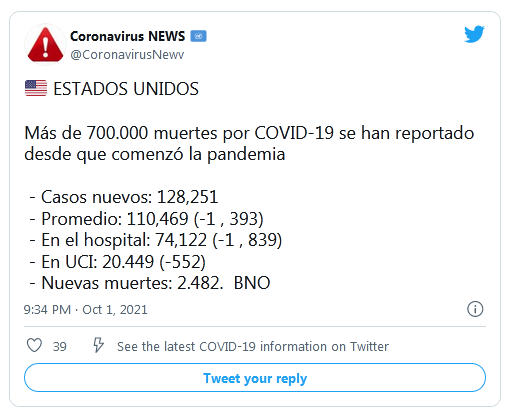Screen dimensions: 531x419
Task: Click the like count 39
Action: tap(60, 347)
